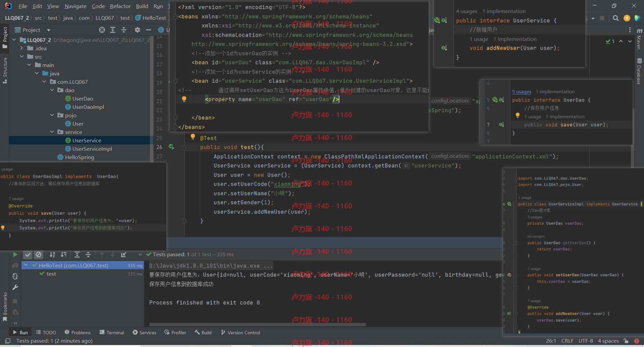Toggle auto-test rerun icon
This screenshot has height=347, width=644.
15,276
